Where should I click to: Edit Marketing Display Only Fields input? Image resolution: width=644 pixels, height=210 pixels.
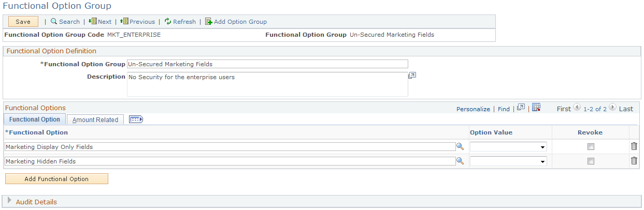tap(230, 147)
